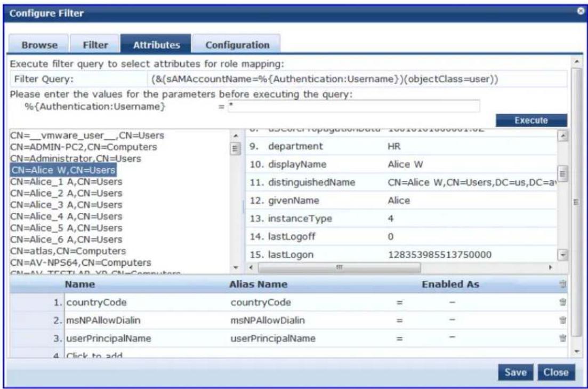
Task: Switch to the Filter tab
Action: coord(95,44)
